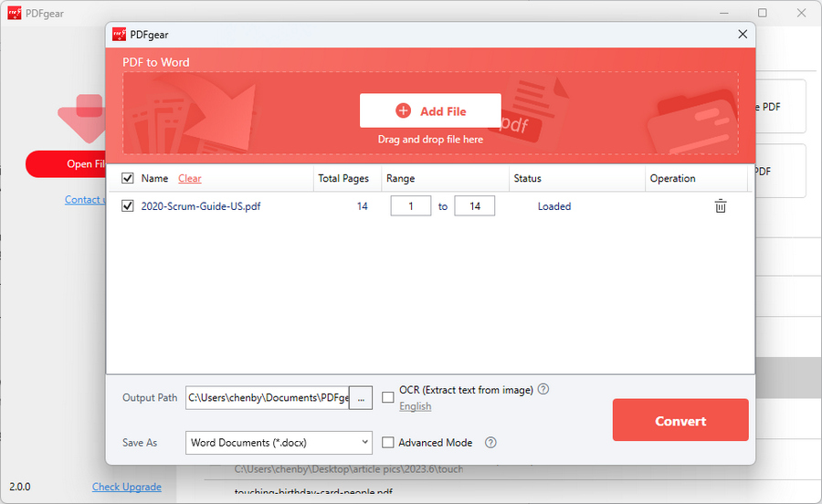Click the Convert button
The image size is (822, 504).
pyautogui.click(x=680, y=420)
